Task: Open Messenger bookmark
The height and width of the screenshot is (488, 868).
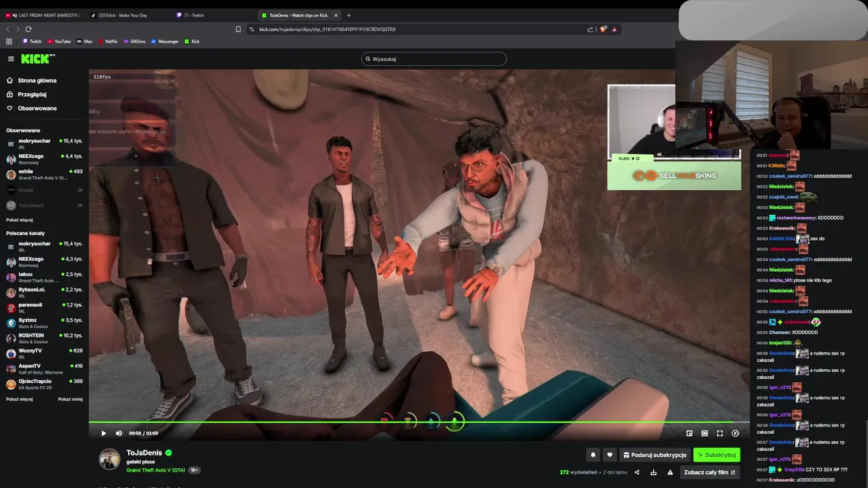Action: (165, 41)
